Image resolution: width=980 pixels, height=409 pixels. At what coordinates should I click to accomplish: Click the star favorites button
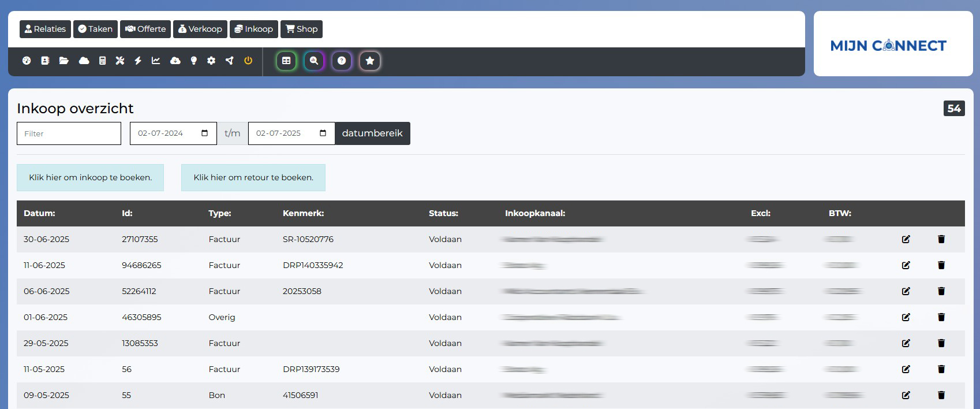tap(370, 61)
